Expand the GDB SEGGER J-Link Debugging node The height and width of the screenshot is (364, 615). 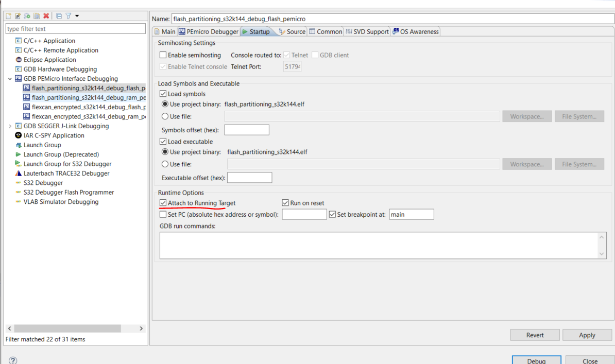[9, 126]
